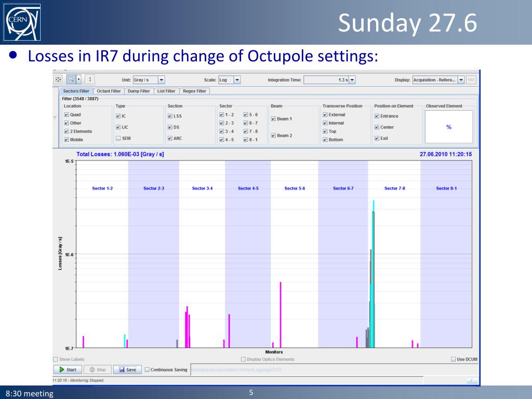Select the zoom magnifier tool
This screenshot has width=532, height=399.
pyautogui.click(x=71, y=79)
